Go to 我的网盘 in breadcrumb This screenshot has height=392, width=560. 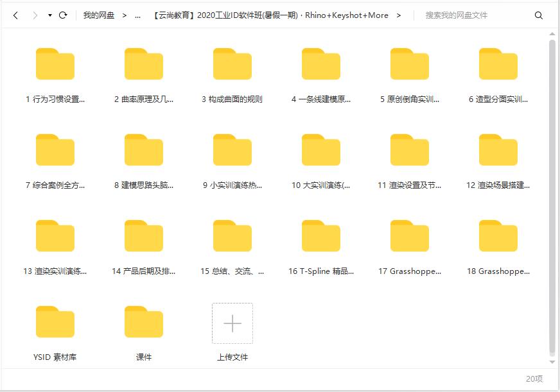[99, 15]
